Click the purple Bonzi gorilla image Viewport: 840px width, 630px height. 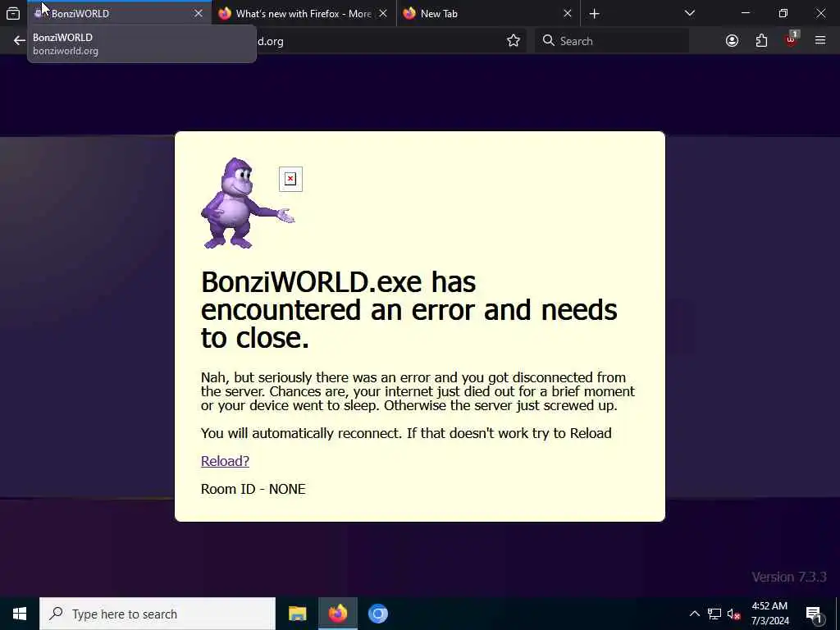(x=248, y=203)
